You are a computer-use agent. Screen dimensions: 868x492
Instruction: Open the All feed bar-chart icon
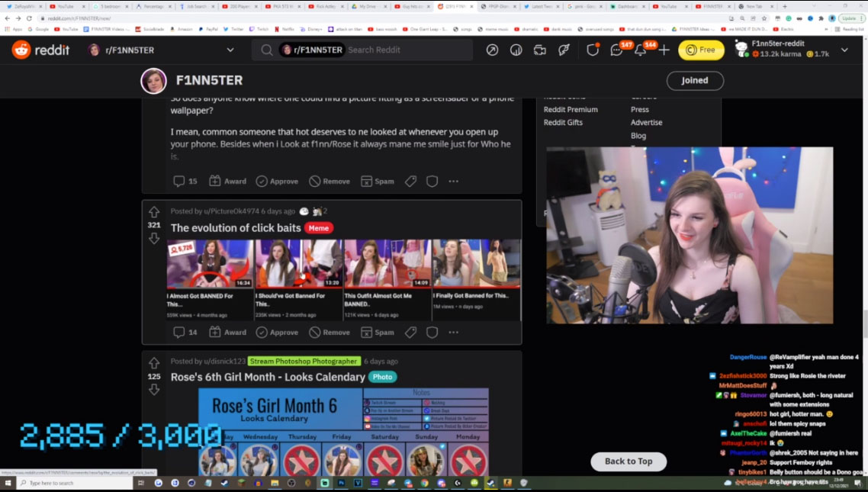tap(516, 50)
